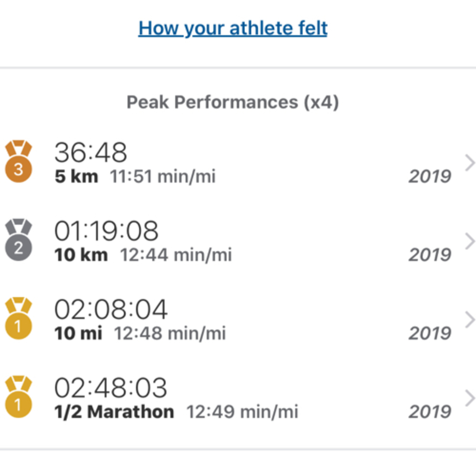
Task: Click the "10 km" distance label
Action: [x=81, y=255]
